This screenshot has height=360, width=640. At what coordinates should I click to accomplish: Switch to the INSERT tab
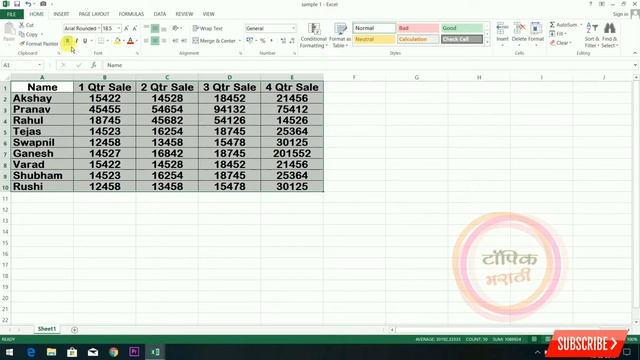(61, 14)
